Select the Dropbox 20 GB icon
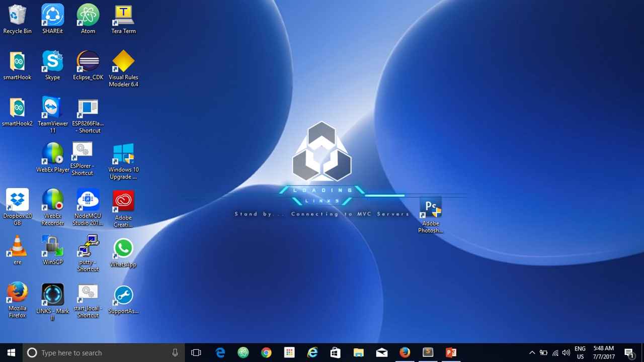 pyautogui.click(x=17, y=207)
